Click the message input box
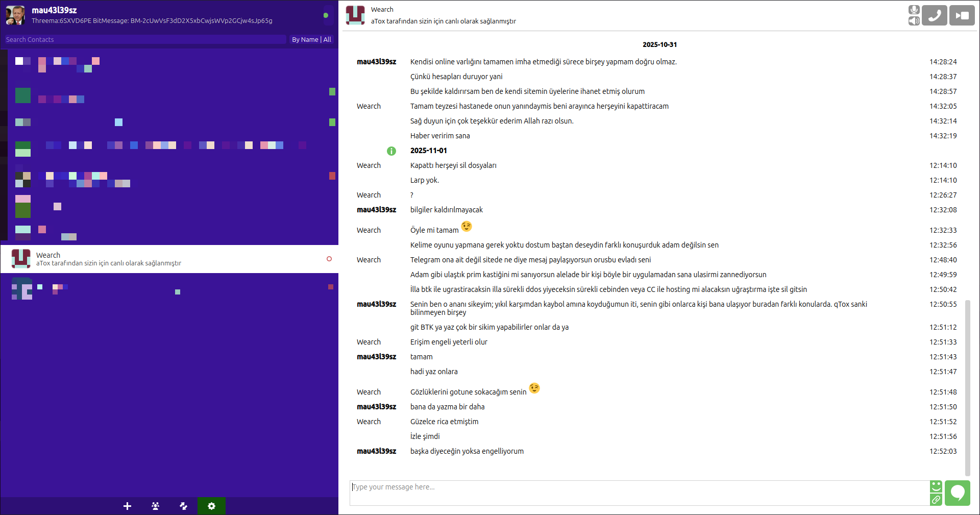Image resolution: width=980 pixels, height=515 pixels. click(638, 493)
